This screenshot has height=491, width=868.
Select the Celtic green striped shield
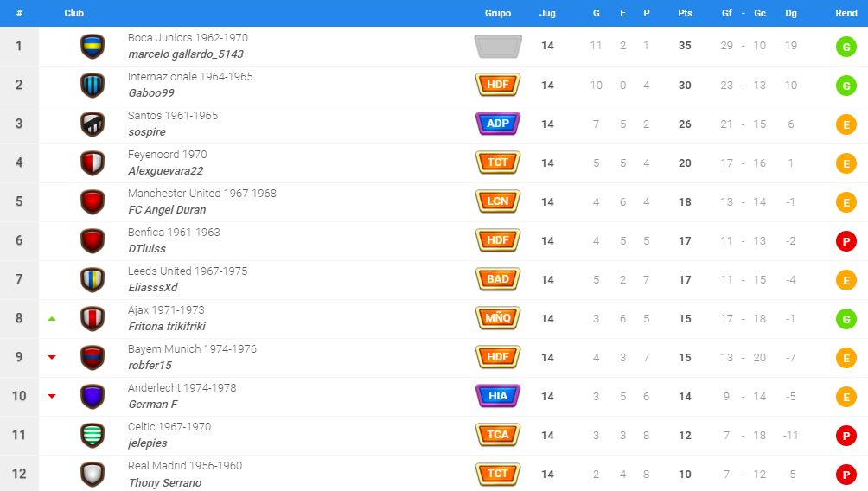(x=93, y=435)
